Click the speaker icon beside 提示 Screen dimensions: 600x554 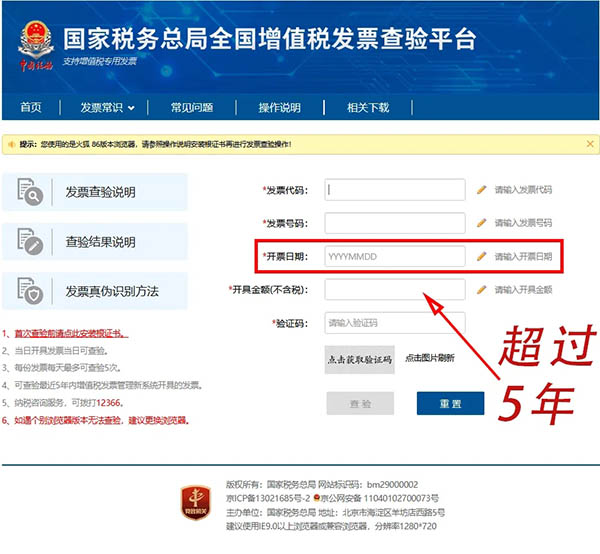tap(11, 144)
